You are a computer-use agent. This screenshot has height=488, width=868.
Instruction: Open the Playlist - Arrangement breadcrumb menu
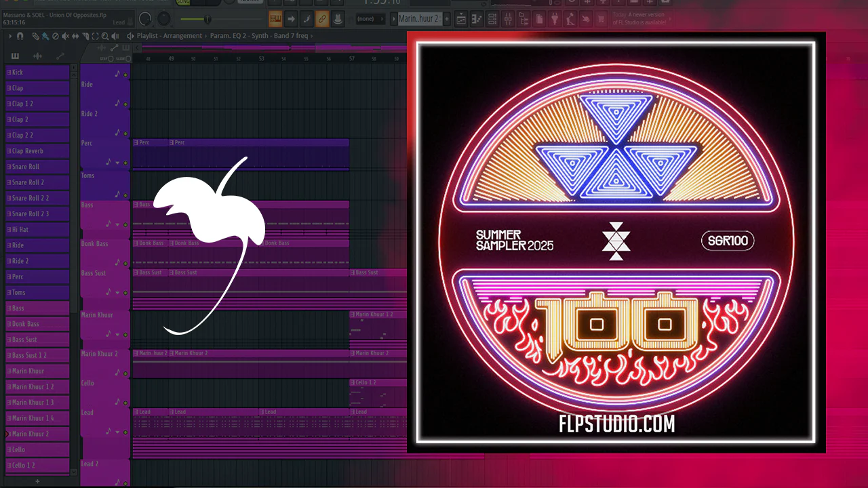click(170, 36)
